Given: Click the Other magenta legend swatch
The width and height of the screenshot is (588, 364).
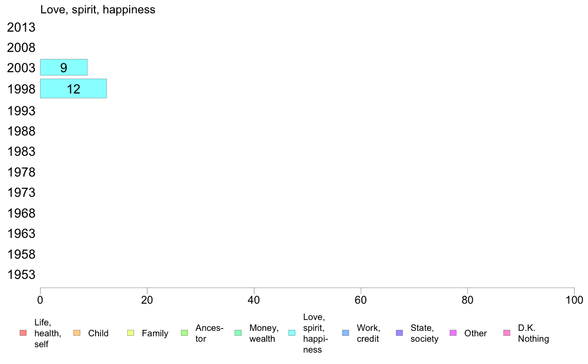Looking at the screenshot, I should [x=453, y=333].
